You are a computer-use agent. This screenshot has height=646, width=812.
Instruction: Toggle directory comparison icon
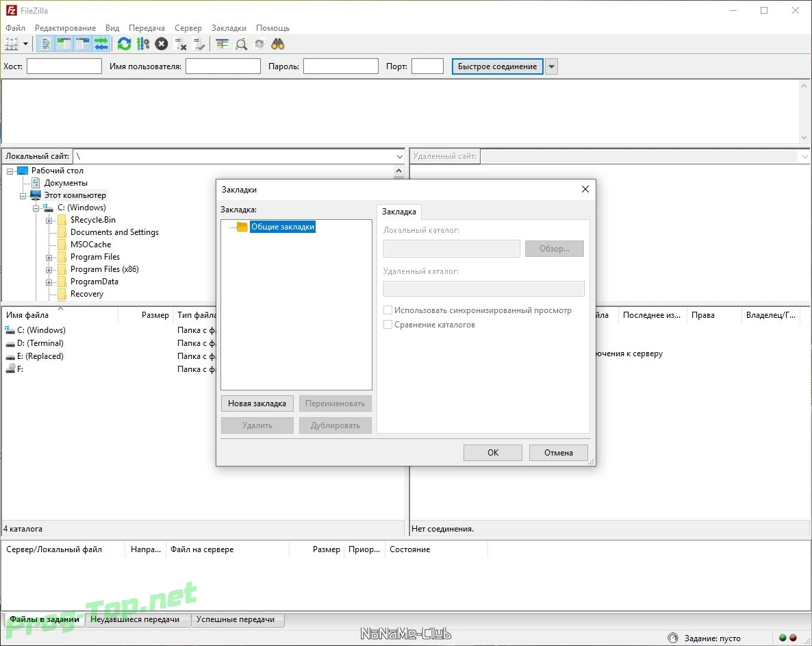click(x=241, y=45)
